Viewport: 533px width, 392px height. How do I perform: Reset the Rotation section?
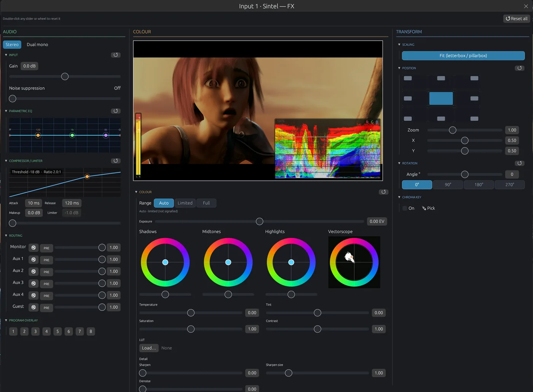pyautogui.click(x=520, y=163)
